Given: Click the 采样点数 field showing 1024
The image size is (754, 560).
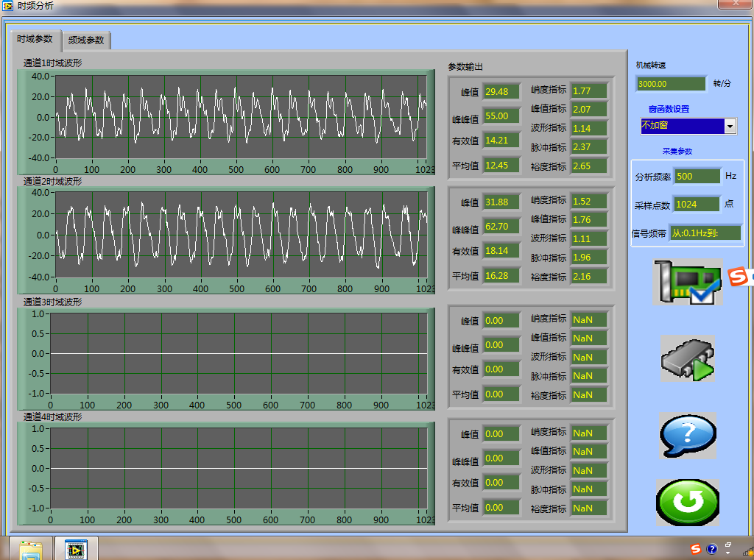Looking at the screenshot, I should pos(697,205).
